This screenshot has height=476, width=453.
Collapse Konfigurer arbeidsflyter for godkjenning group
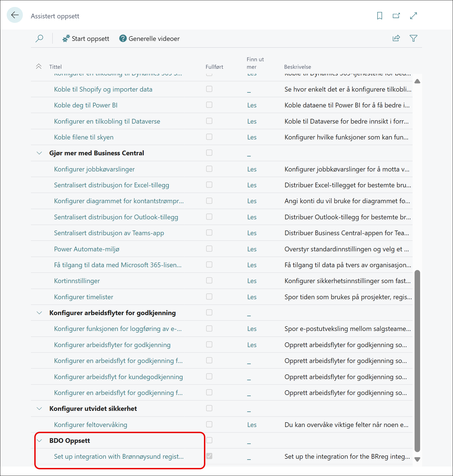(39, 313)
